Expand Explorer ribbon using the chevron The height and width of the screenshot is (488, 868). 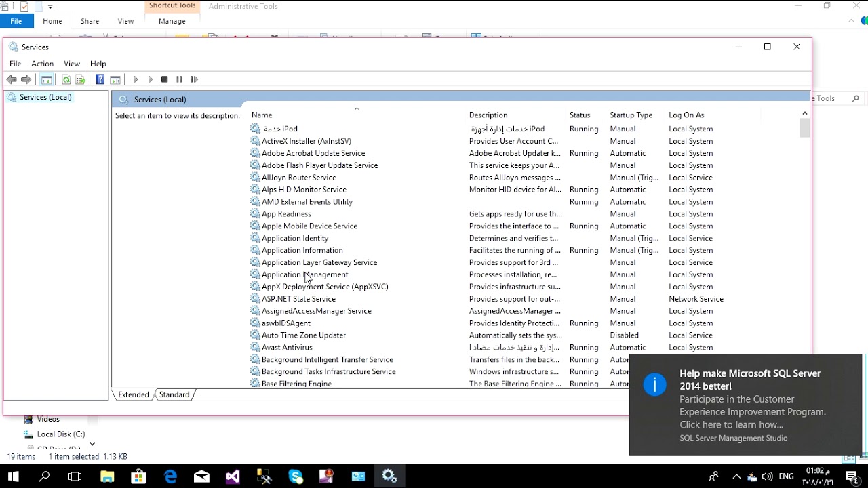tap(852, 21)
